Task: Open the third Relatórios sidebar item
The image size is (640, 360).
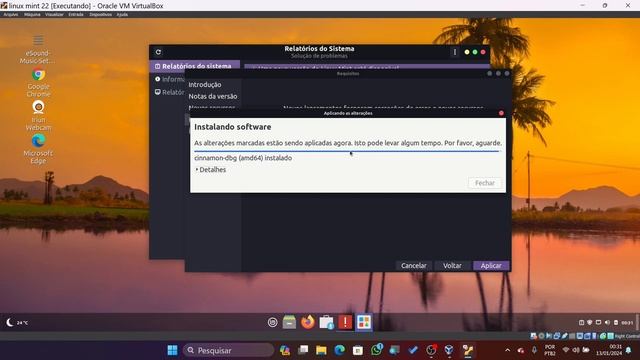Action: point(170,92)
